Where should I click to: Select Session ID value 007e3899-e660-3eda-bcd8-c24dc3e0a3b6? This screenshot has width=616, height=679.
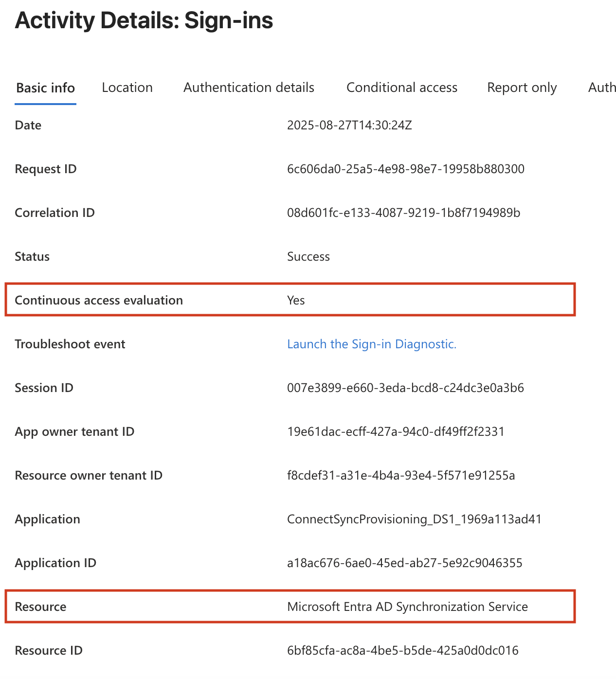(x=405, y=388)
